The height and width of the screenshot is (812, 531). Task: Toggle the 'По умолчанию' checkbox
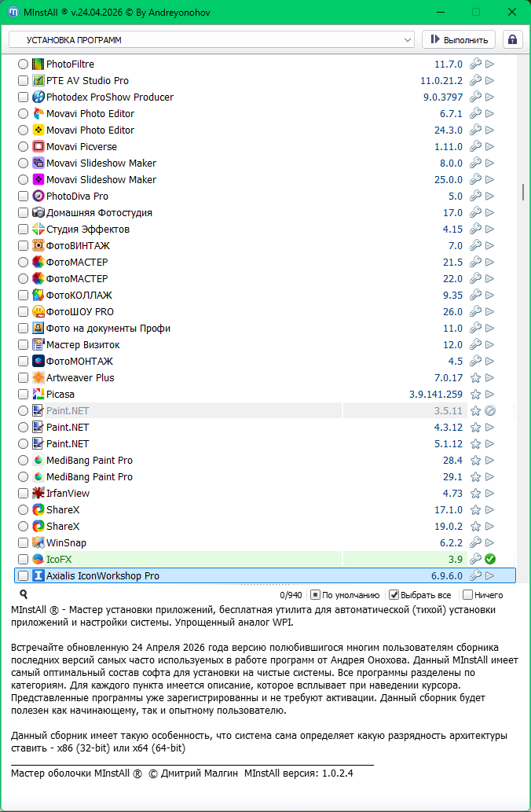(315, 595)
